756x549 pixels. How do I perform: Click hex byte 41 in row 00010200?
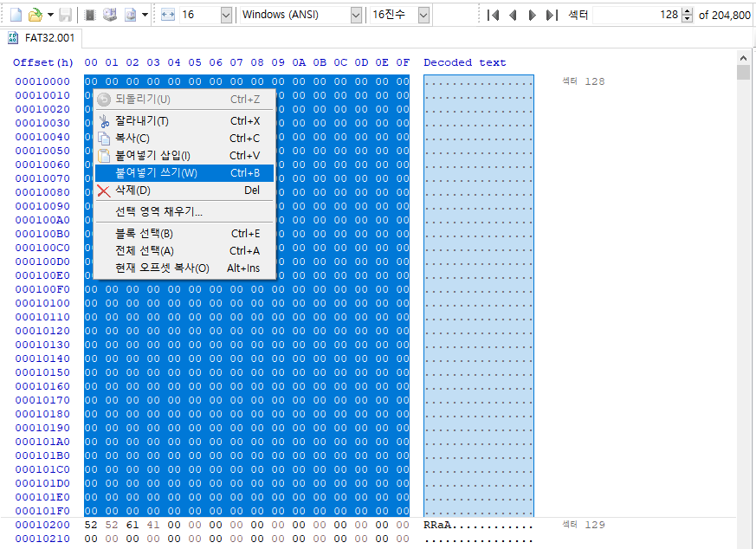[x=153, y=525]
